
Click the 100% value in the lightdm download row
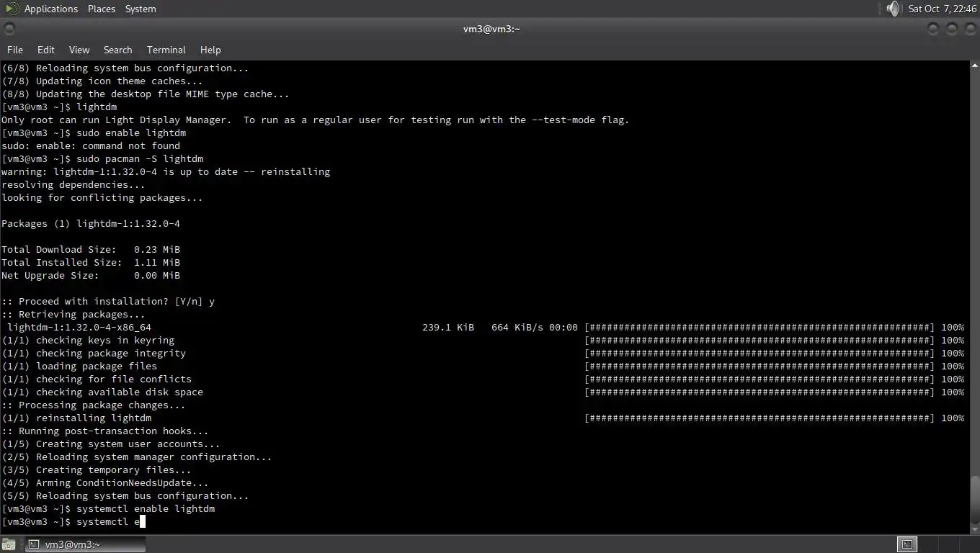coord(953,327)
